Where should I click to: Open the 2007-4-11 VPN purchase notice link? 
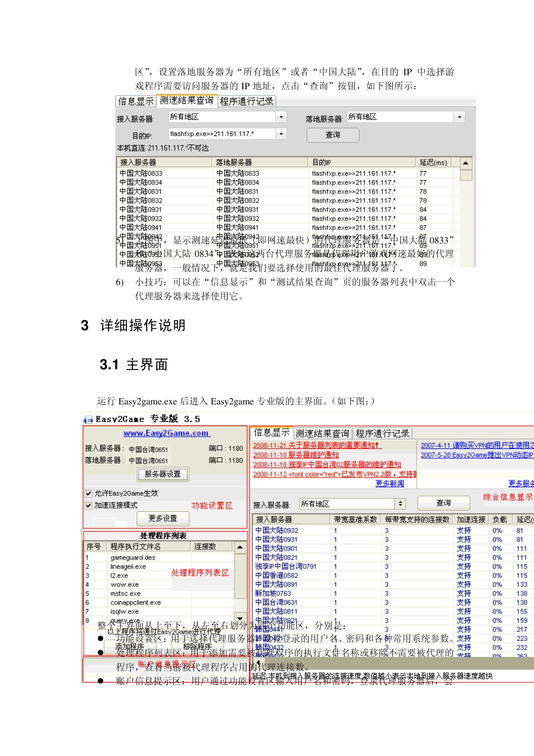[477, 445]
